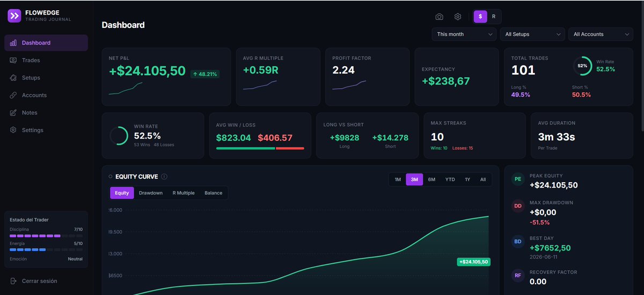644x295 pixels.
Task: Click the BD best day badge
Action: (518, 242)
